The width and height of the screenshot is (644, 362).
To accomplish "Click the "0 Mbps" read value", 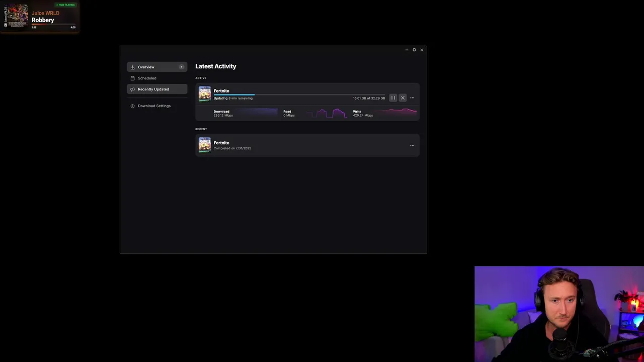I will pyautogui.click(x=289, y=116).
